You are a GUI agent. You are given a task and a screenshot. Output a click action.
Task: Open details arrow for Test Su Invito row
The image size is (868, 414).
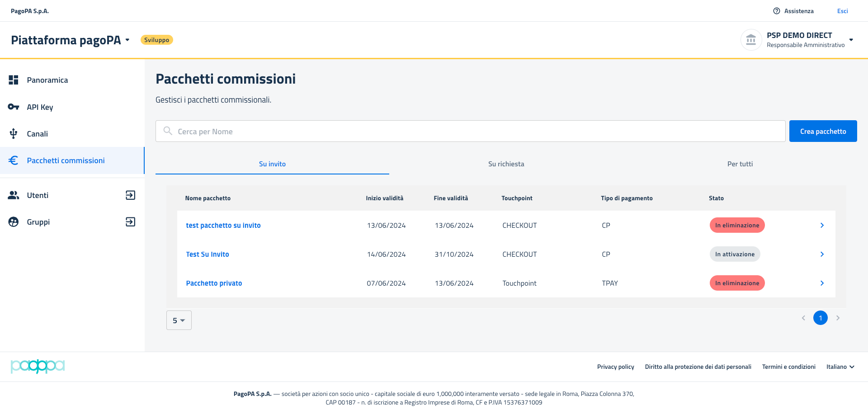click(822, 254)
